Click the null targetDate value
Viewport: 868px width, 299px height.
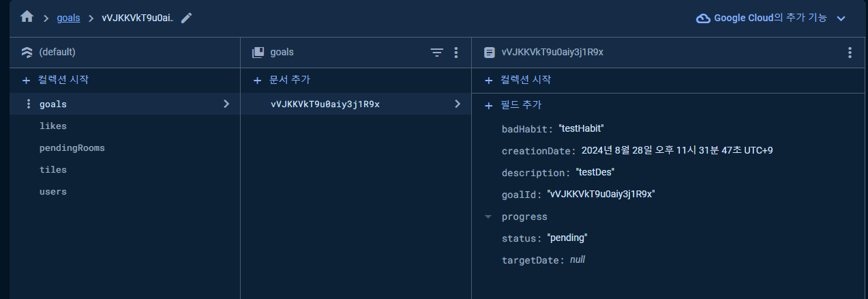(x=578, y=260)
